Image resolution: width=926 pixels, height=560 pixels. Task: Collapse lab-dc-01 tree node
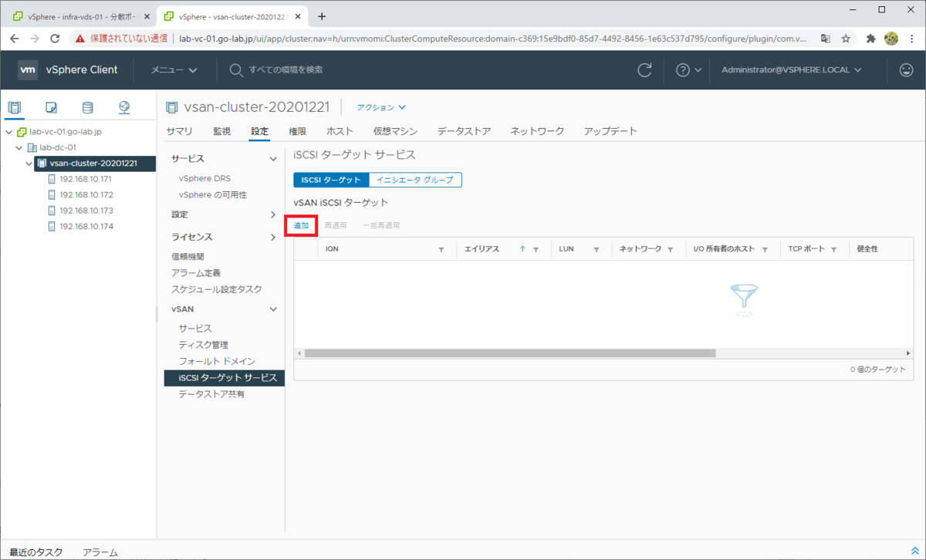pos(19,147)
